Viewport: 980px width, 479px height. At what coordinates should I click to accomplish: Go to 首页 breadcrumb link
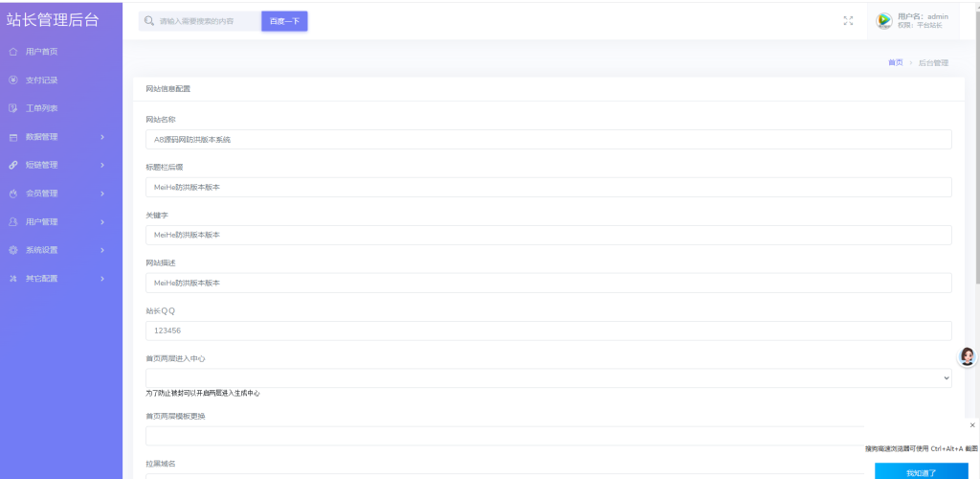[x=896, y=62]
